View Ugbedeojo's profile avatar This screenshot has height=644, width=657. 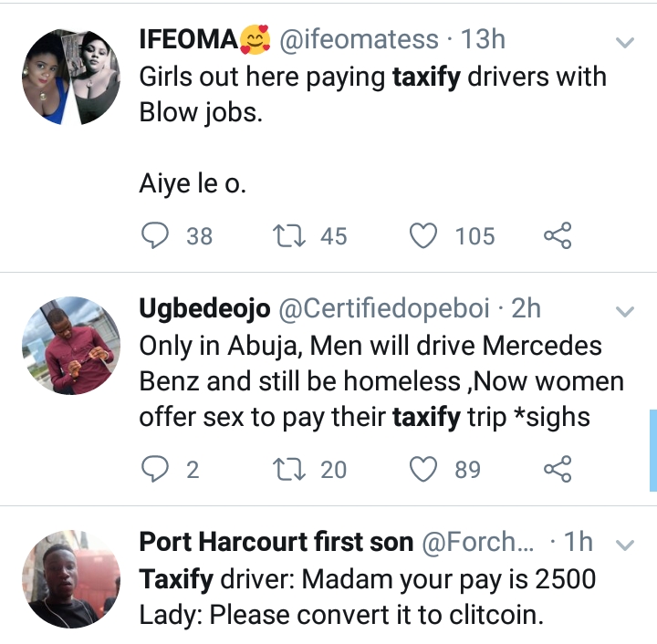[x=70, y=345]
